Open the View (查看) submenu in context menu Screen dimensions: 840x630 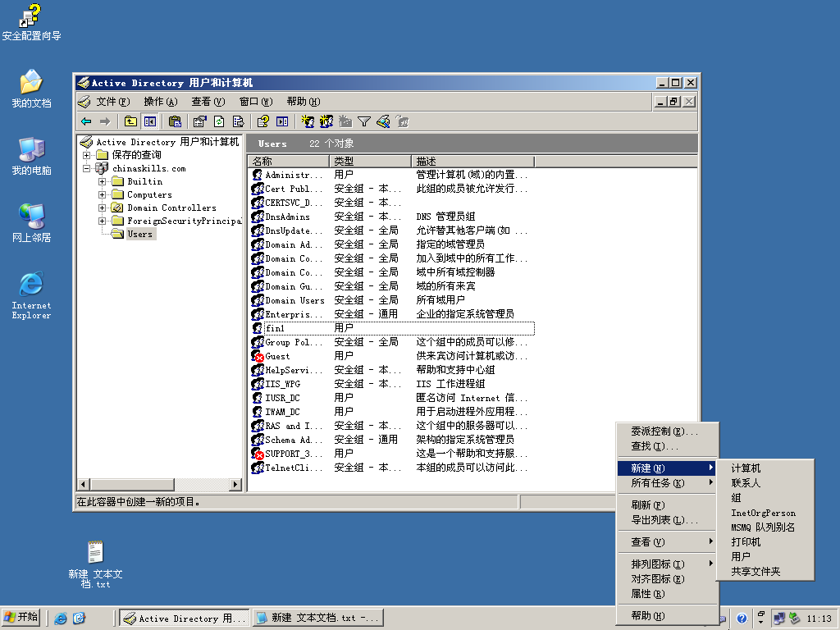point(666,541)
